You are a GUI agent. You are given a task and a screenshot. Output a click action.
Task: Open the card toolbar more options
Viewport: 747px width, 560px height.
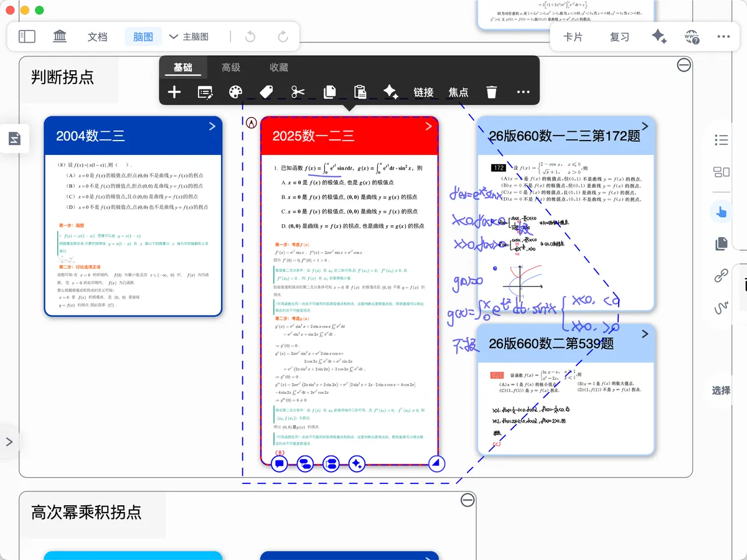click(523, 92)
